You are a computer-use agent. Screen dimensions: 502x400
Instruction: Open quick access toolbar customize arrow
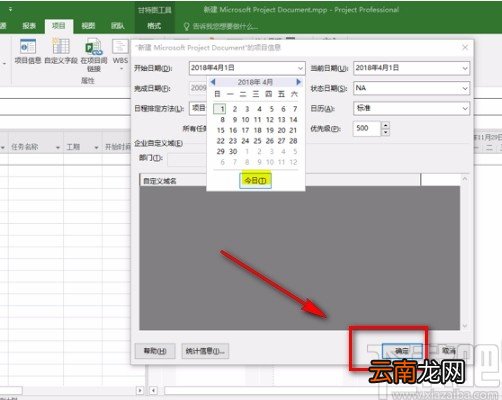[10, 9]
